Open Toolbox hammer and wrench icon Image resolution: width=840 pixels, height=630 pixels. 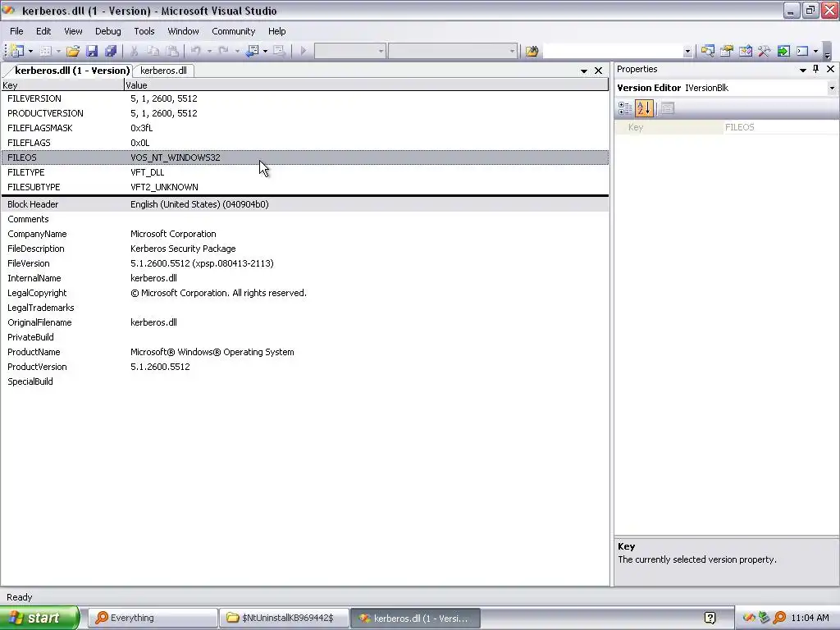pos(764,51)
